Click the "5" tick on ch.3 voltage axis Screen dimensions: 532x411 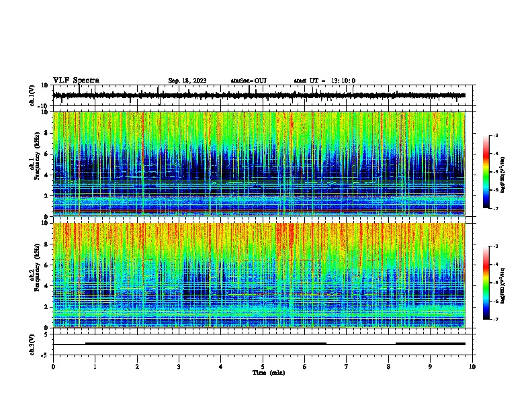(46, 334)
